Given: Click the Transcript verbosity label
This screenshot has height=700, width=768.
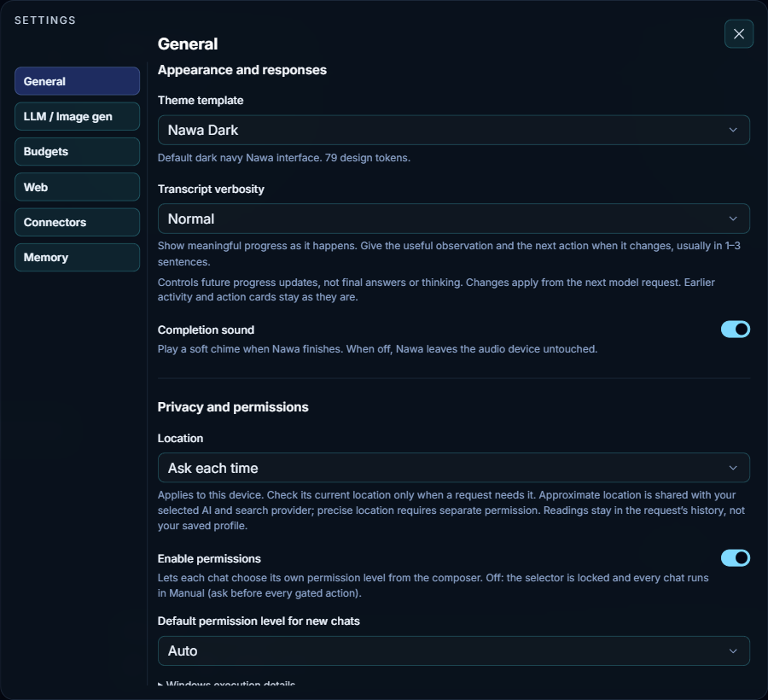Looking at the screenshot, I should pos(211,189).
